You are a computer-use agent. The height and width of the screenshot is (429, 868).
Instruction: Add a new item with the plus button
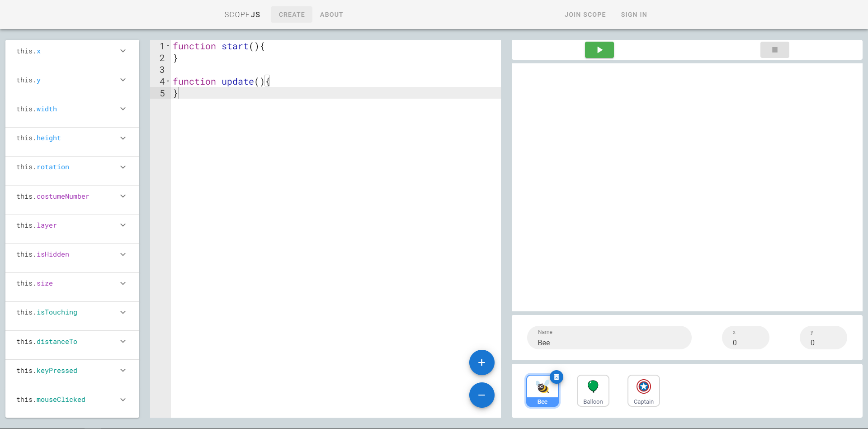481,362
